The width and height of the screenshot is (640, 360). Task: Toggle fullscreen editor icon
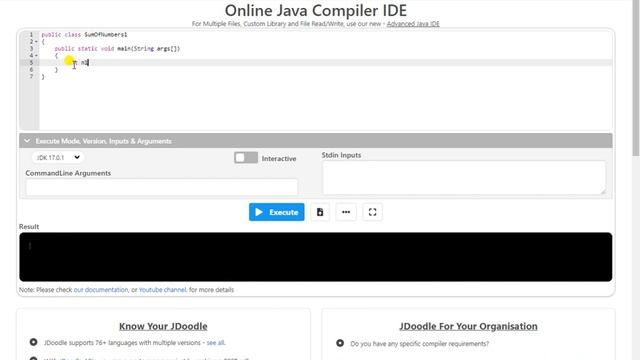(372, 212)
